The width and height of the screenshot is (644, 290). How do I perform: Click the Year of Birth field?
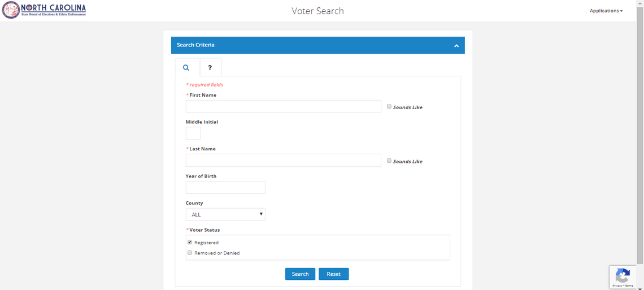pos(225,188)
